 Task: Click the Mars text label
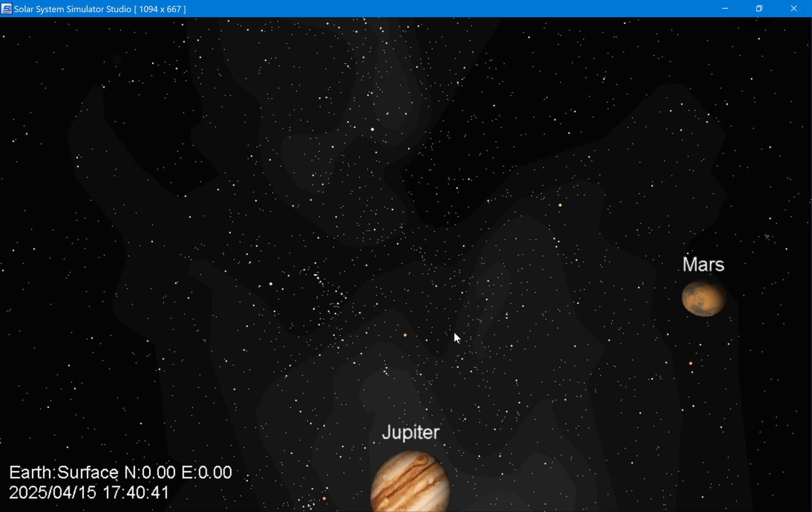coord(703,264)
